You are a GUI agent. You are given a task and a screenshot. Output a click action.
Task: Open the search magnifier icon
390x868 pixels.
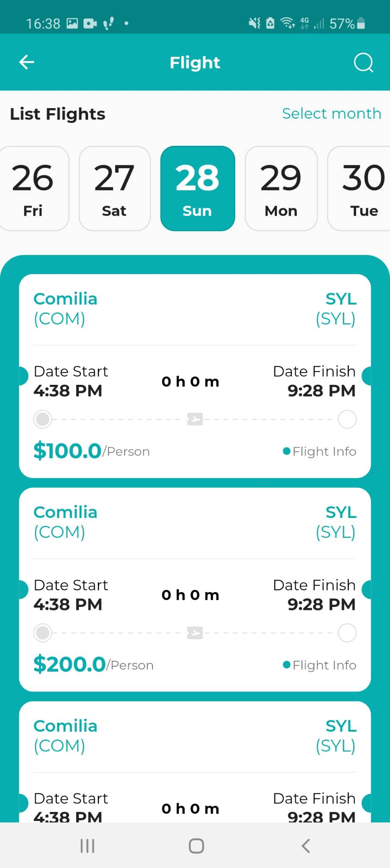(363, 63)
